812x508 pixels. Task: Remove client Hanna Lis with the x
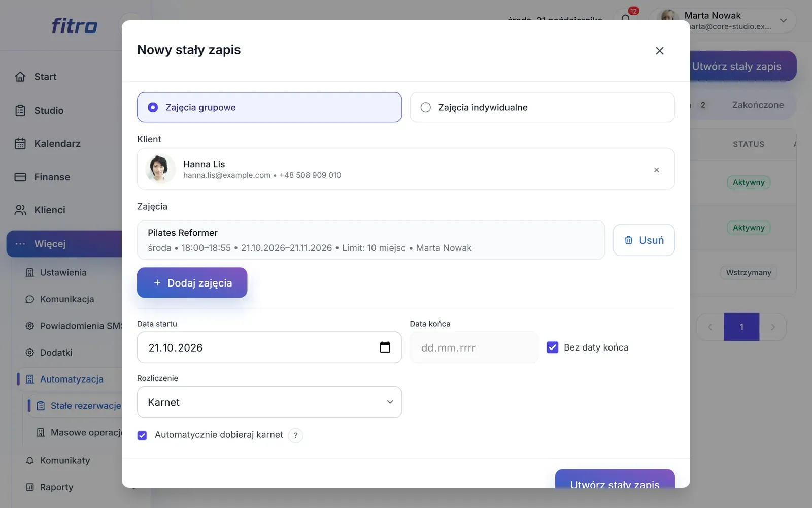coord(656,170)
